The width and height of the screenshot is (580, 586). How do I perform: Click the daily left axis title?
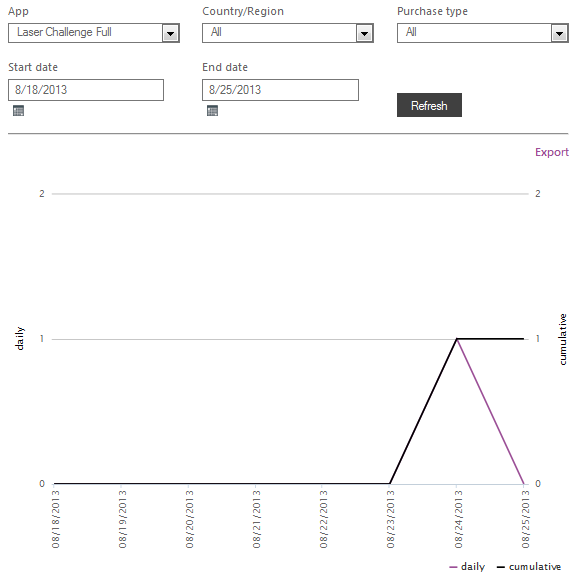(x=19, y=339)
